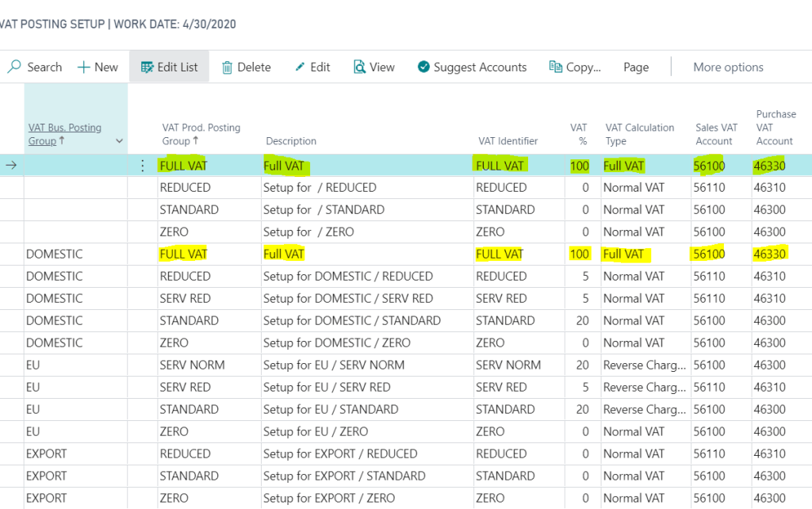The width and height of the screenshot is (812, 509).
Task: Open row actions three-dot menu for FULL VAT
Action: point(143,166)
